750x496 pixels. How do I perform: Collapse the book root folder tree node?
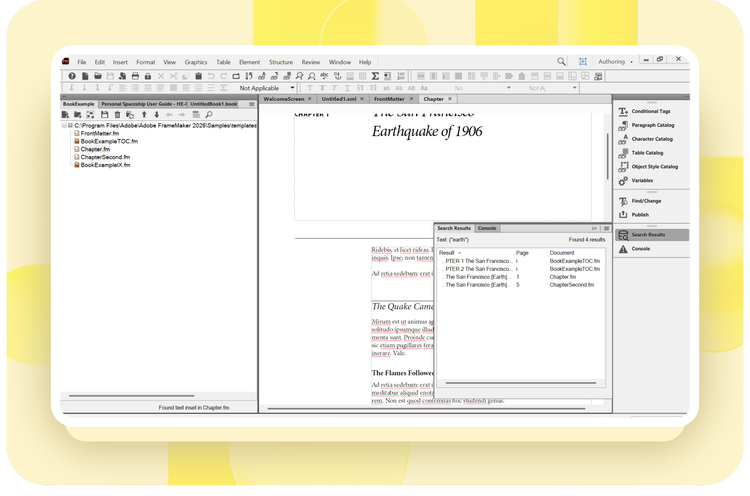pos(64,125)
